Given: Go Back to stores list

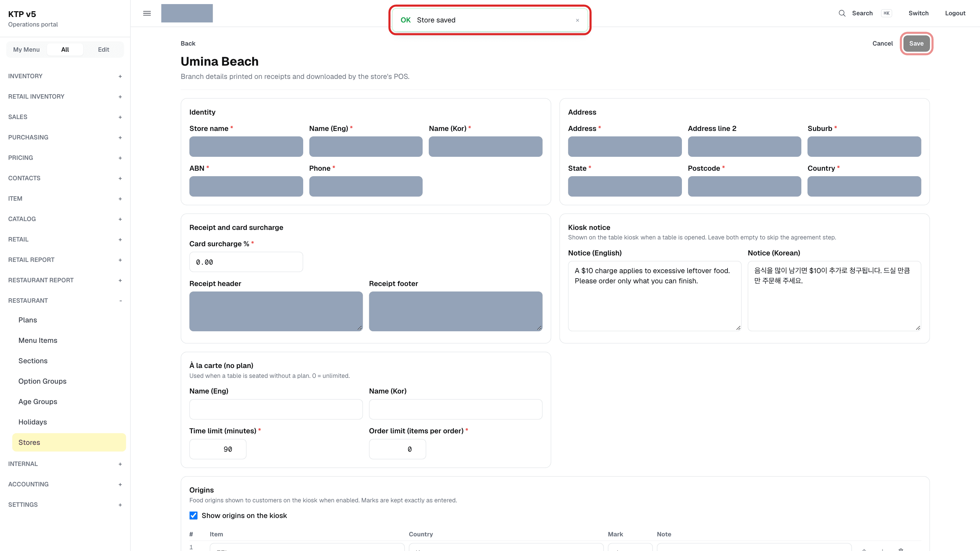Looking at the screenshot, I should [x=188, y=43].
